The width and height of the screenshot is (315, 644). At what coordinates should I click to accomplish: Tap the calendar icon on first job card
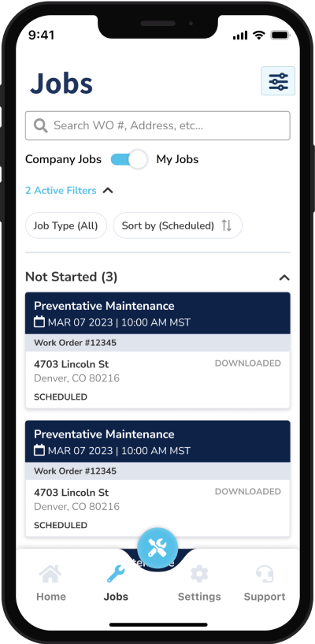click(39, 322)
